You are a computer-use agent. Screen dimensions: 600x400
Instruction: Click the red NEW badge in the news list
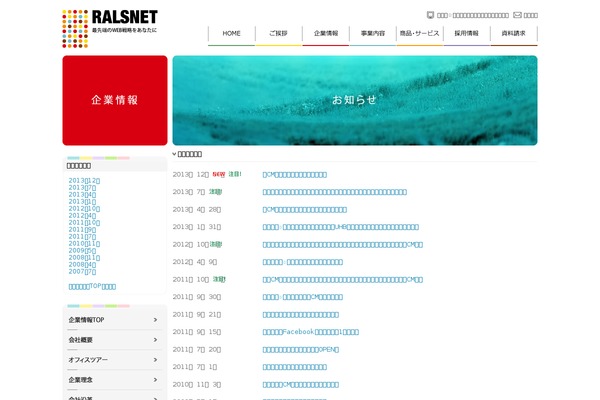(219, 174)
